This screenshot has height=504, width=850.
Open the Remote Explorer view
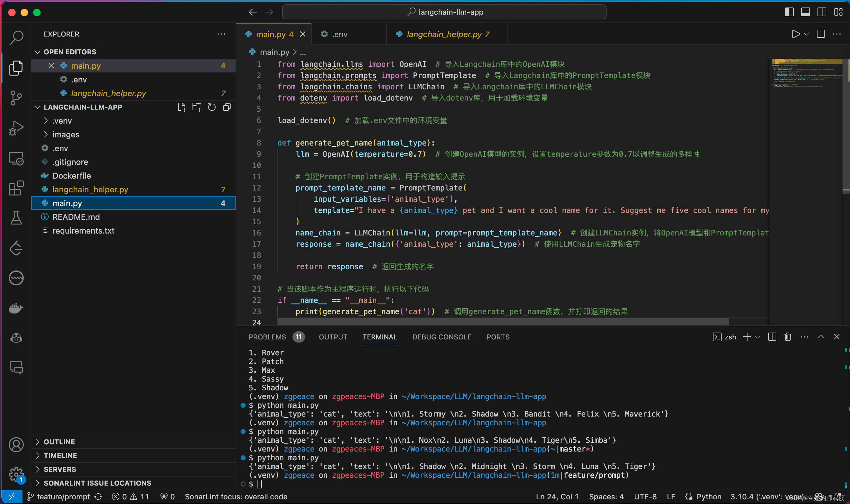coord(16,158)
